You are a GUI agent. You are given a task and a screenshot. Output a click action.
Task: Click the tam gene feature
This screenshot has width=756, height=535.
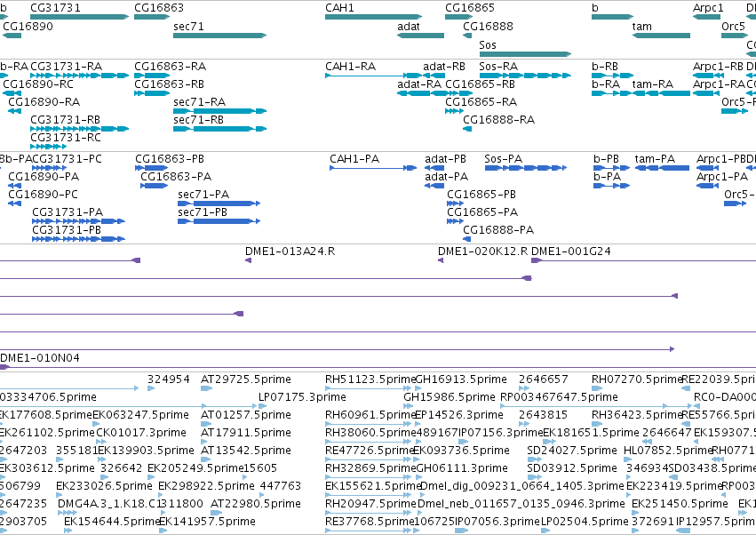coord(661,36)
